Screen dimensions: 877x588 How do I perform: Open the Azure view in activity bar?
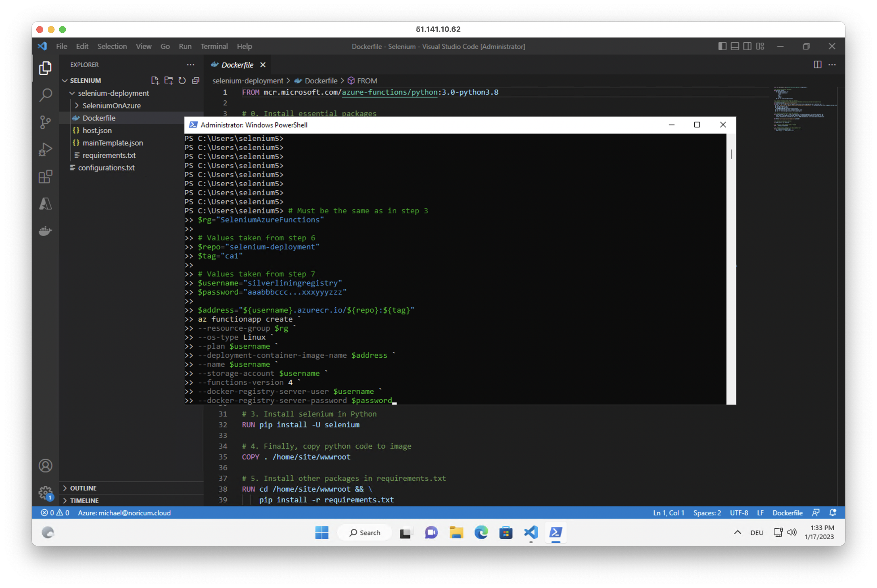point(45,204)
